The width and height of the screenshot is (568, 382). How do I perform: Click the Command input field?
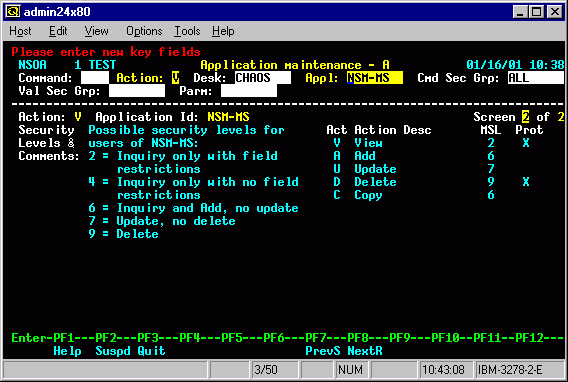[95, 78]
